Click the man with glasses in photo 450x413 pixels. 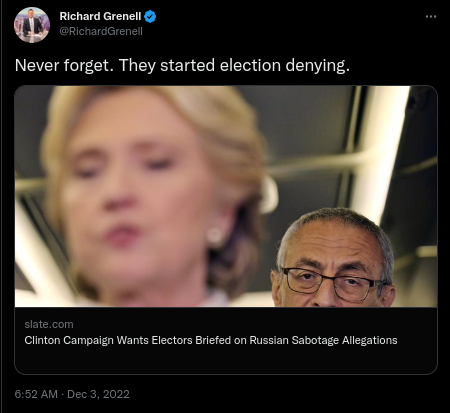(x=333, y=260)
